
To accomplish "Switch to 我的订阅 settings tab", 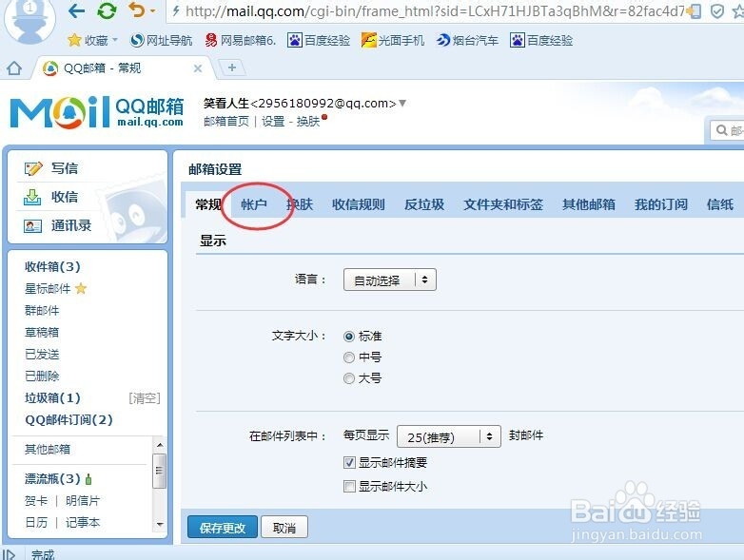I will coord(661,204).
